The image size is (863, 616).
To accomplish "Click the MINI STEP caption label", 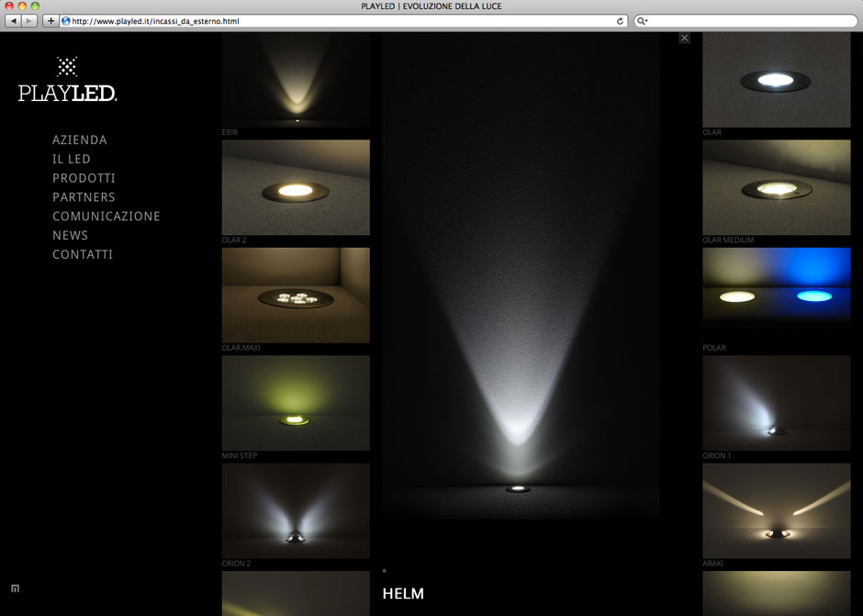I will click(x=240, y=456).
